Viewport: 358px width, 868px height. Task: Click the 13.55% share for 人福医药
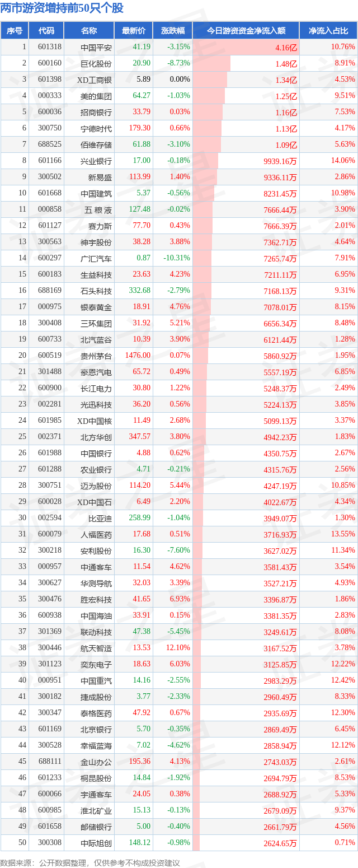click(343, 534)
